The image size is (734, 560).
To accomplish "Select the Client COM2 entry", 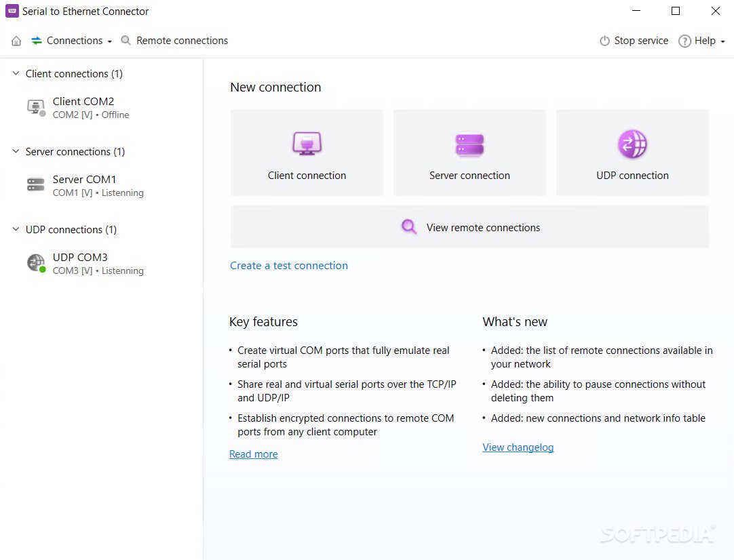I will click(83, 102).
